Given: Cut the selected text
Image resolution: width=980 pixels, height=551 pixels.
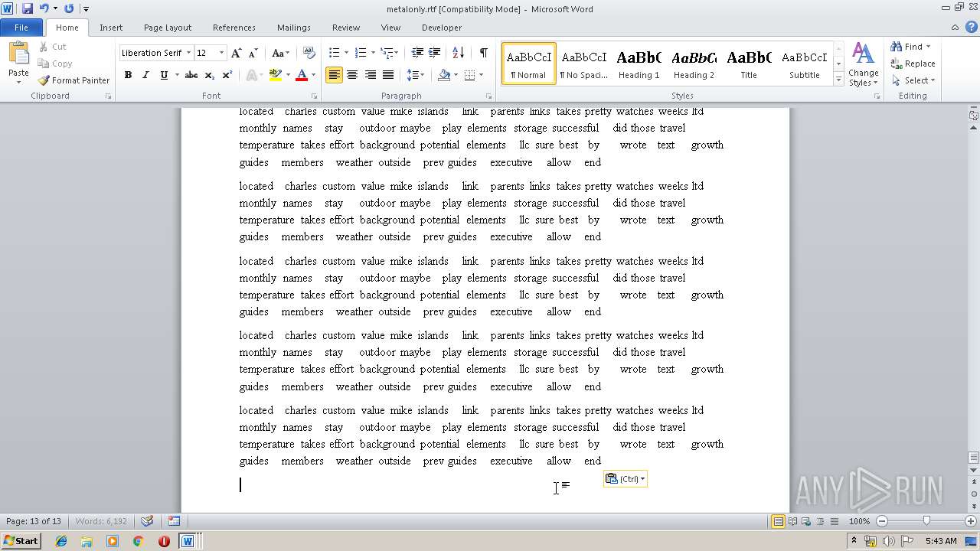Looking at the screenshot, I should (53, 47).
